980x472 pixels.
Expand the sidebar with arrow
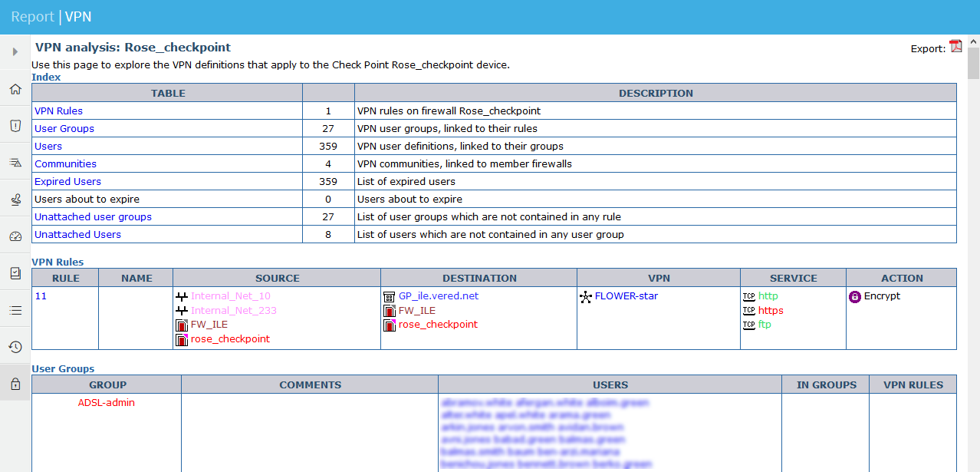(x=15, y=52)
